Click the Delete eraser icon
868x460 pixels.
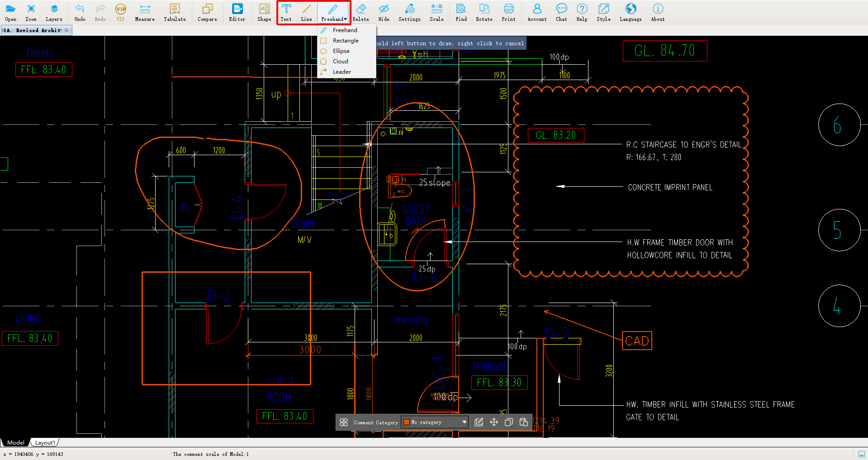(x=360, y=12)
